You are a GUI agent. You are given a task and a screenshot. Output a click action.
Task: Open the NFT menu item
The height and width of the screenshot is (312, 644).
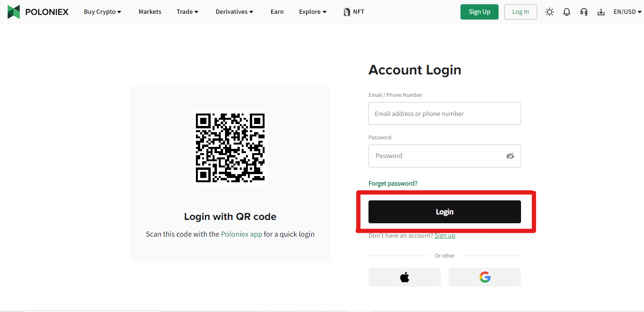point(354,12)
